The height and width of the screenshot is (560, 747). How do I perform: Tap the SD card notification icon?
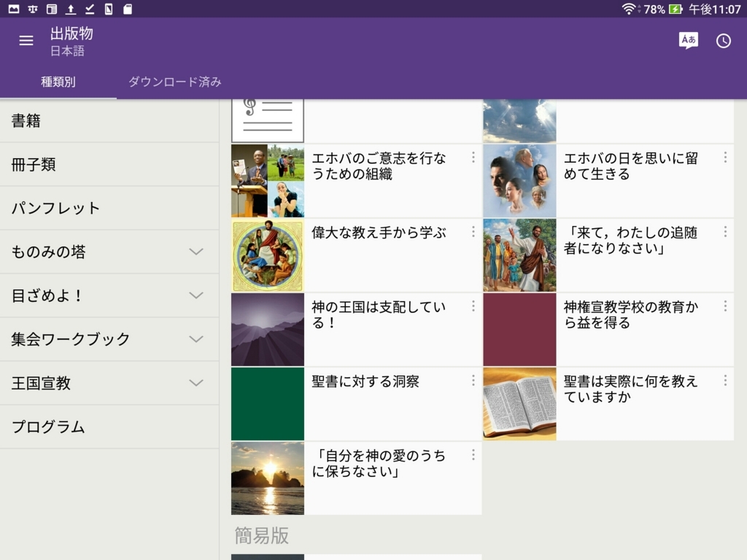click(x=127, y=9)
